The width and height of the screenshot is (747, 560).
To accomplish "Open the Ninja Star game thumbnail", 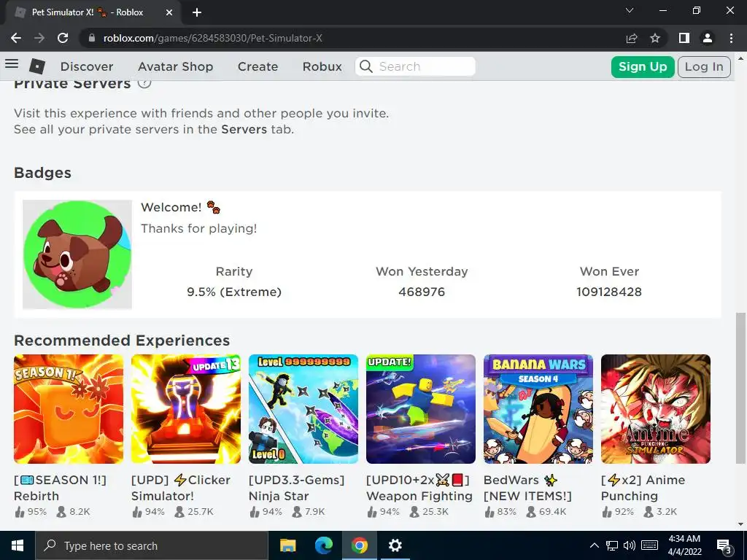I will tap(303, 409).
